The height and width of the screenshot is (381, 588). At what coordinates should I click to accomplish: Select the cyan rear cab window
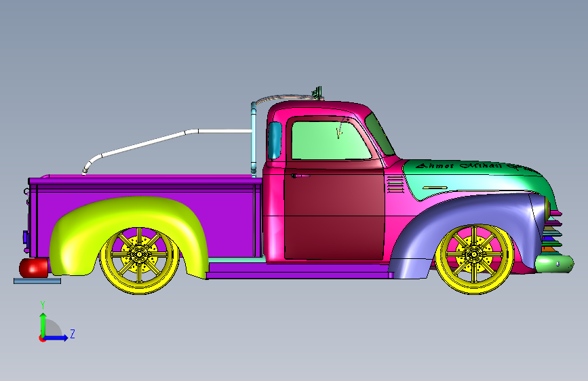(275, 140)
